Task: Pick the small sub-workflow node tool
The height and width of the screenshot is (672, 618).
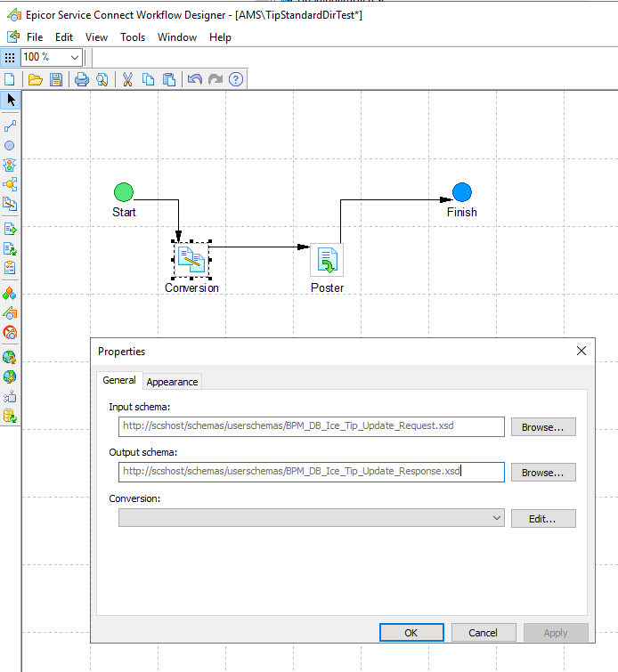Action: click(x=10, y=397)
